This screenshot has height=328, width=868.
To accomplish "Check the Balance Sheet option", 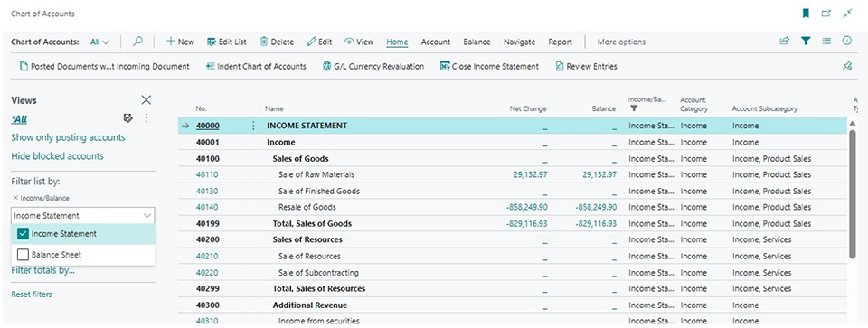I will click(x=23, y=255).
